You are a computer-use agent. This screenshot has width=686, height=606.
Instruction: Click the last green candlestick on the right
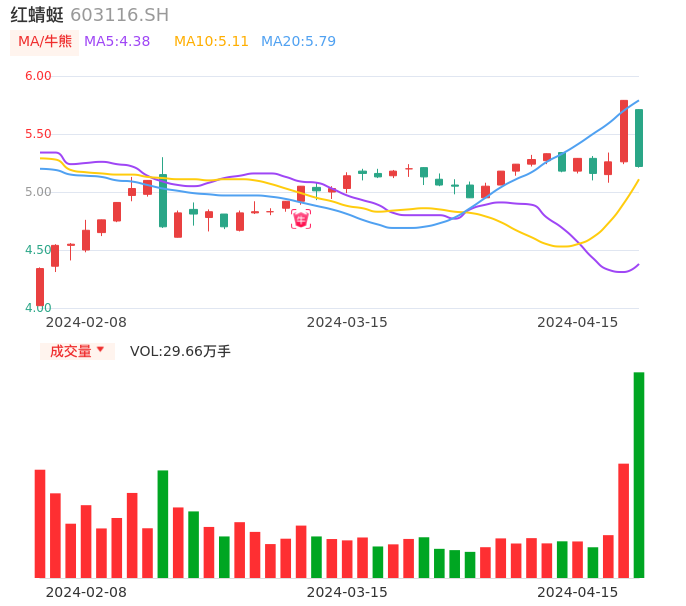pyautogui.click(x=639, y=138)
